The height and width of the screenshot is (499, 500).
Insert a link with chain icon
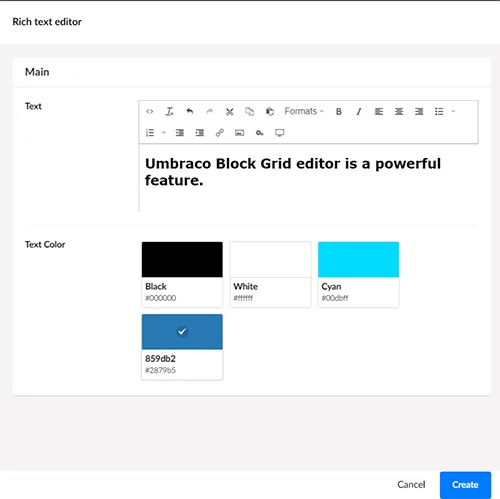[x=220, y=133]
